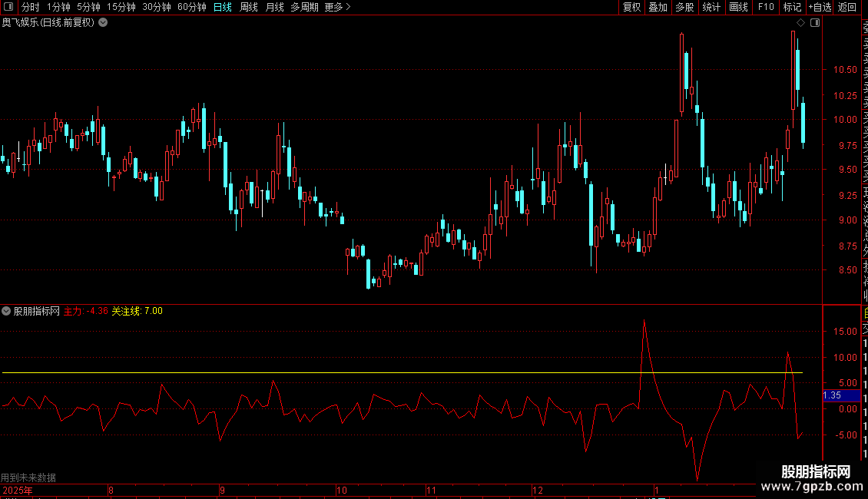Switch to 月线 monthly chart
The width and height of the screenshot is (868, 499).
tap(274, 7)
